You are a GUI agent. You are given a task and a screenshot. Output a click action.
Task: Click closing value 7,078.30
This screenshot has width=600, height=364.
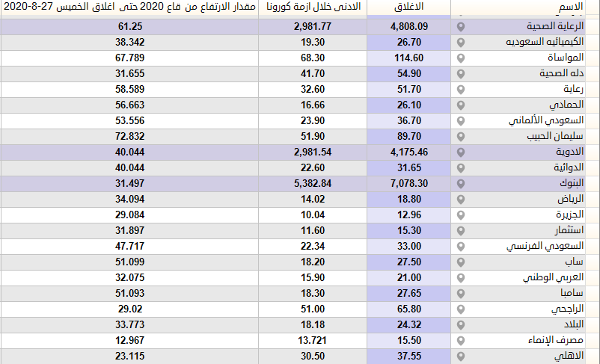tap(409, 183)
